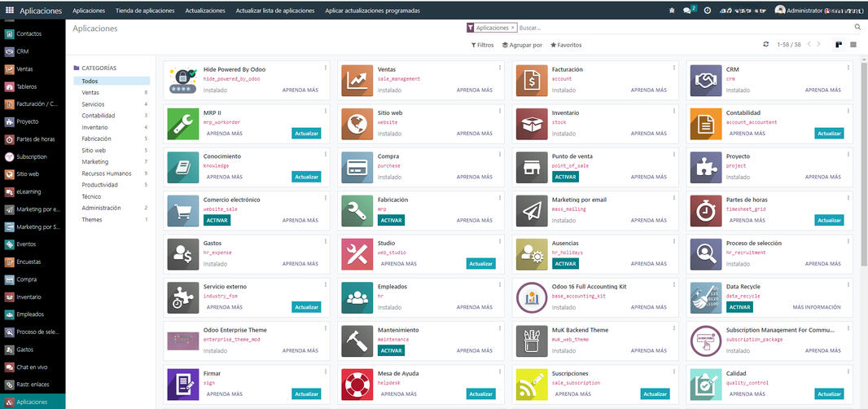Switch to kanban view

[x=840, y=44]
